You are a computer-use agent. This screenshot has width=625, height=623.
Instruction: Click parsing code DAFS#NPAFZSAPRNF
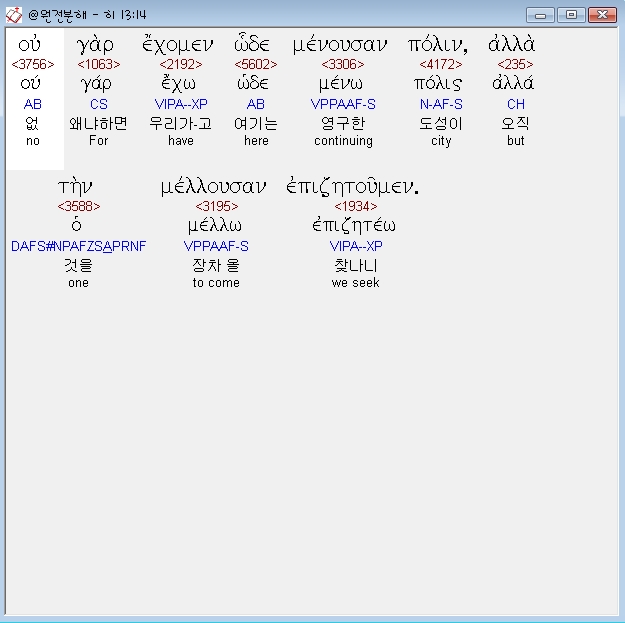[x=79, y=246]
